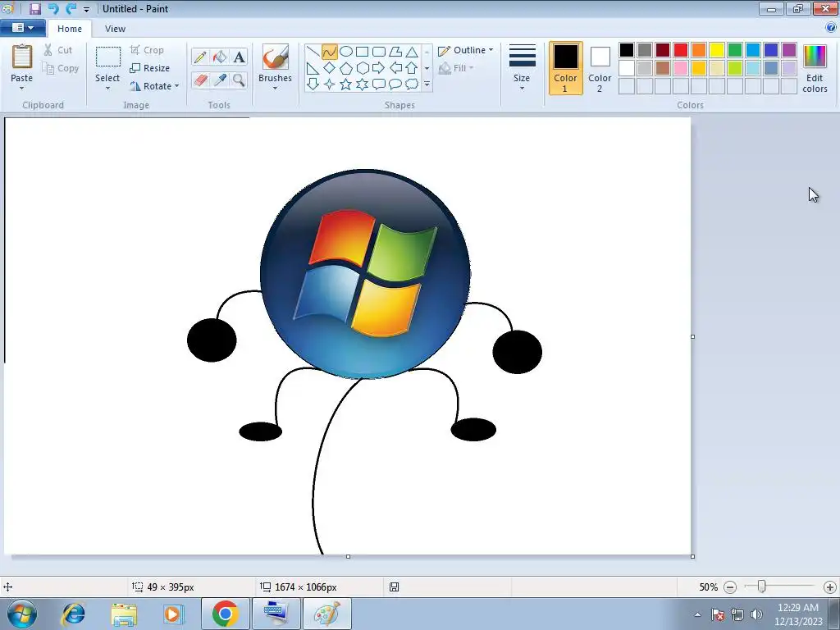Open Customize Quick Access Toolbar arrow
Viewport: 840px width, 630px height.
[86, 9]
